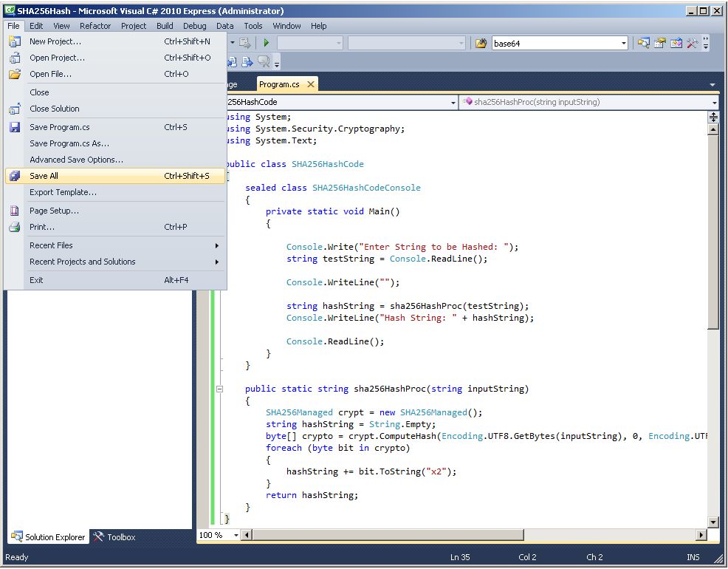The width and height of the screenshot is (728, 569).
Task: Click the Toolbox wrench toolbar icon
Action: (692, 44)
